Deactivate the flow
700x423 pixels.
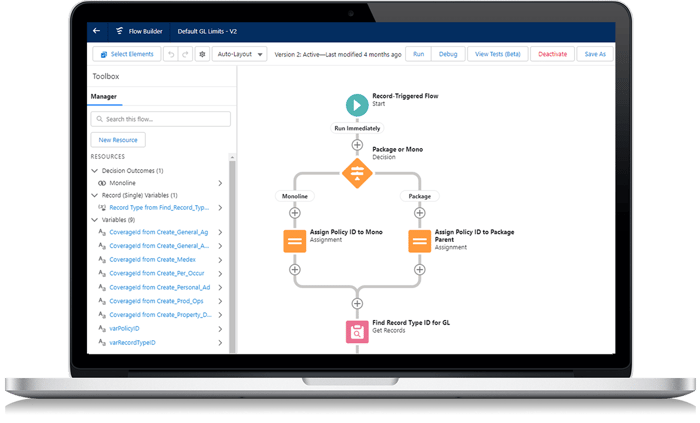(x=552, y=54)
